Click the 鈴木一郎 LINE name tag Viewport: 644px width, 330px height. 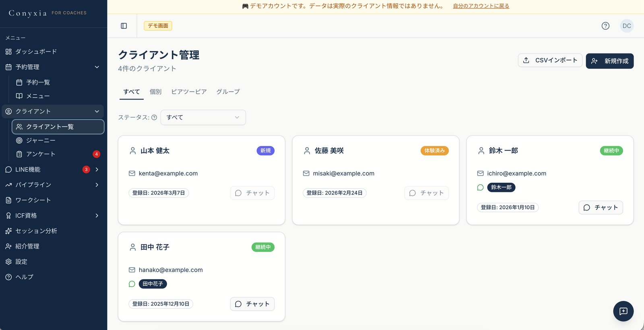[x=501, y=188]
